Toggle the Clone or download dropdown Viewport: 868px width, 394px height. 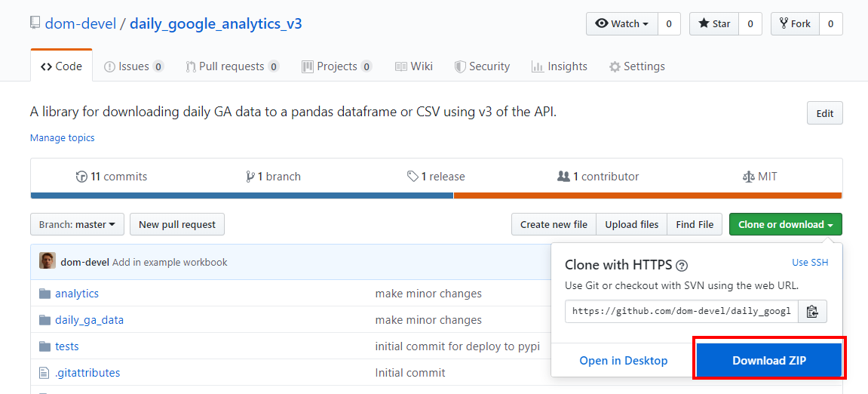point(786,224)
